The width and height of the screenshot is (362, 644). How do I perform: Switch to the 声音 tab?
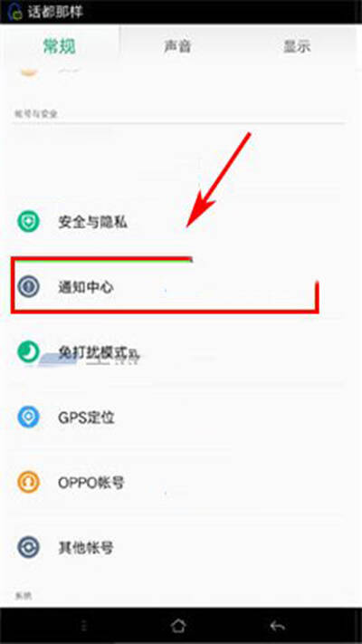point(177,46)
